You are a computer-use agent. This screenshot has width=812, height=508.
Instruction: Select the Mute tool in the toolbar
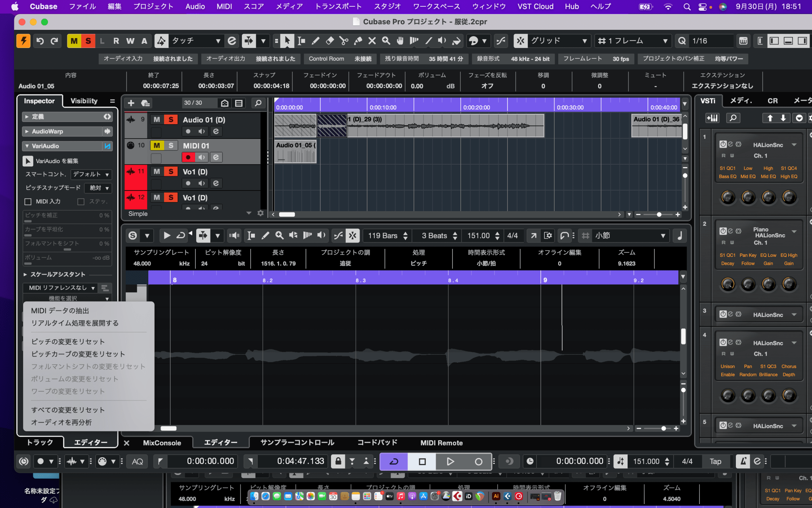click(x=372, y=40)
